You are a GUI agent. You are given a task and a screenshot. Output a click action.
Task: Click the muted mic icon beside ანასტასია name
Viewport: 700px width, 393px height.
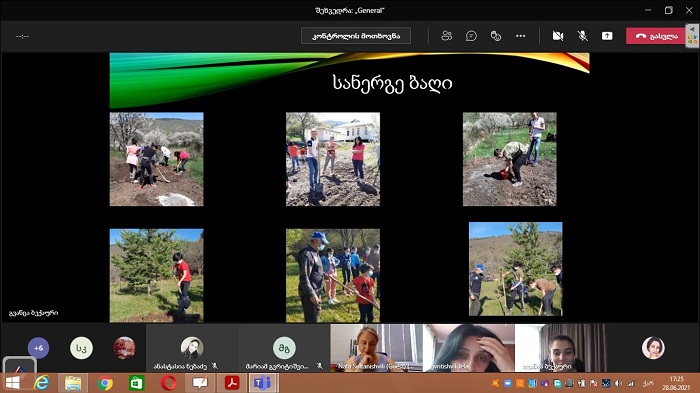pos(214,366)
